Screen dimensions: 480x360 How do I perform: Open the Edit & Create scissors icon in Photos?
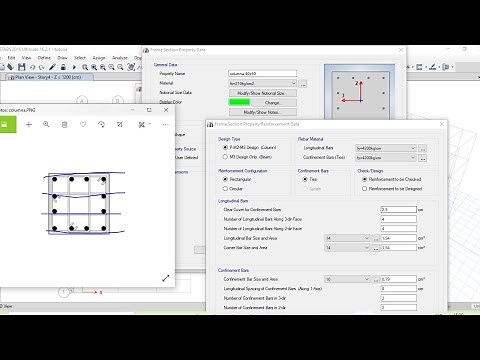point(142,124)
